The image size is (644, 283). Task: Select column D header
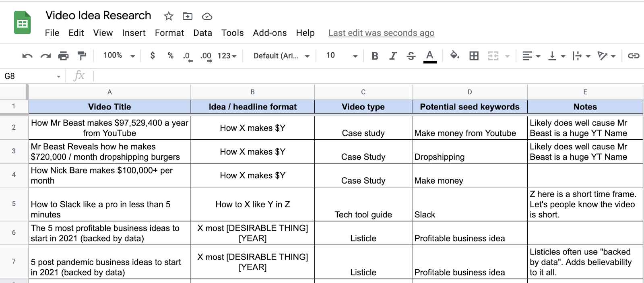(x=470, y=92)
